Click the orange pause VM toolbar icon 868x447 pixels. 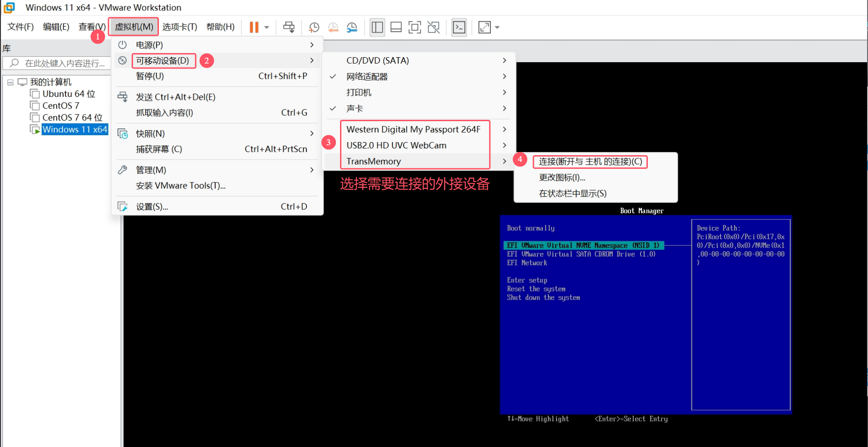(254, 27)
